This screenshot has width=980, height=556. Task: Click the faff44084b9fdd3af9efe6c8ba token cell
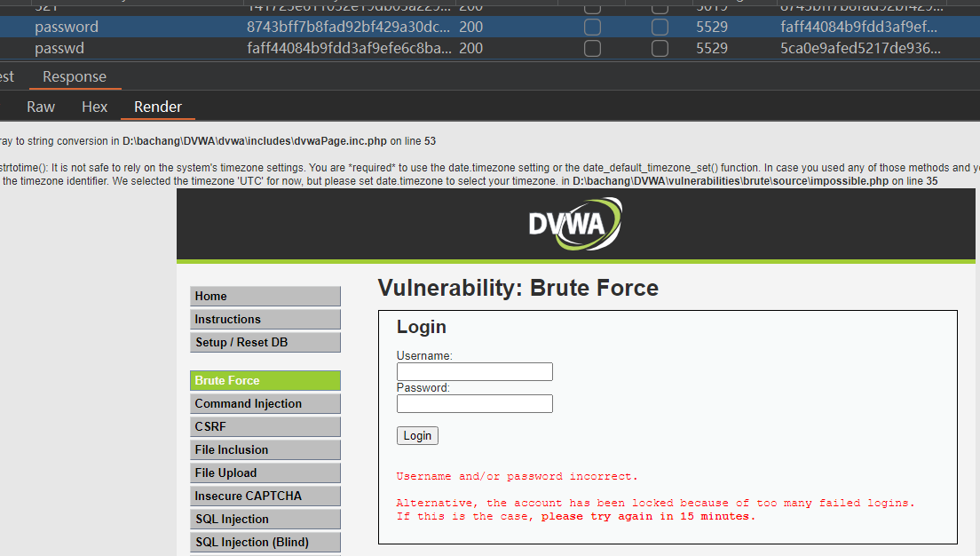pyautogui.click(x=348, y=48)
